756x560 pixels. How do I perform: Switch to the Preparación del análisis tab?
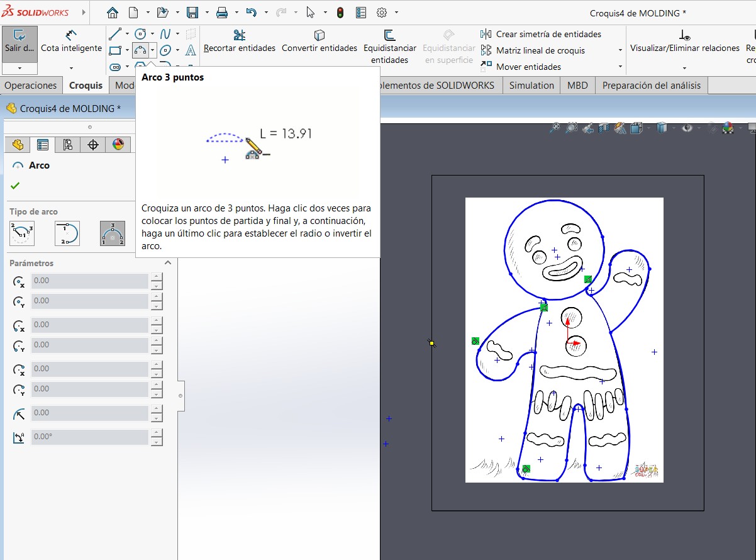click(652, 86)
